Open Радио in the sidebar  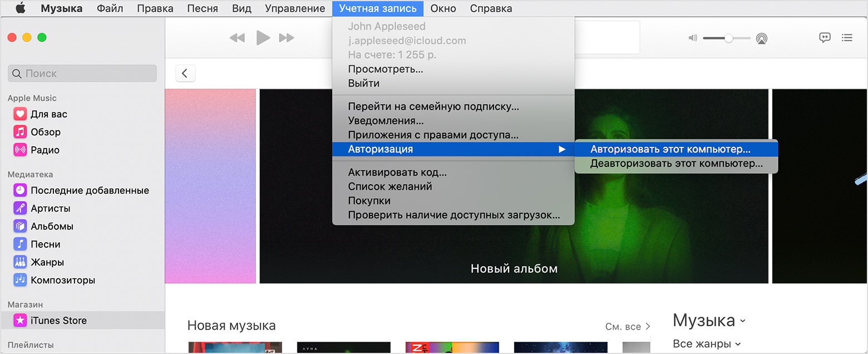coord(45,150)
